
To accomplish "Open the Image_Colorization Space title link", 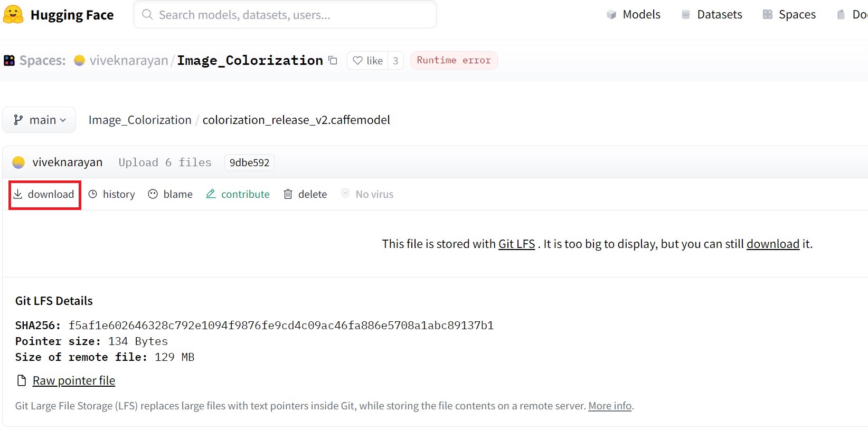I will coord(250,61).
